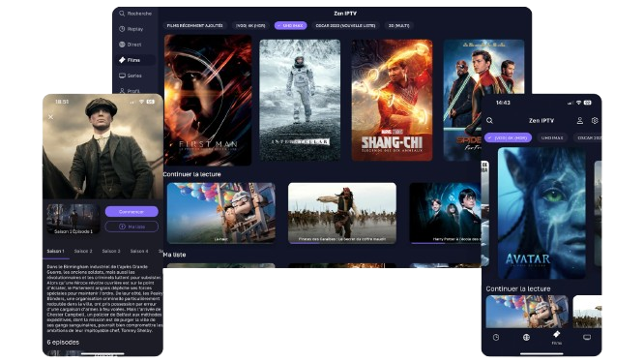The width and height of the screenshot is (644, 363).
Task: Toggle '(VOD) 4K (HDR)' chip on right phone
Action: point(508,137)
